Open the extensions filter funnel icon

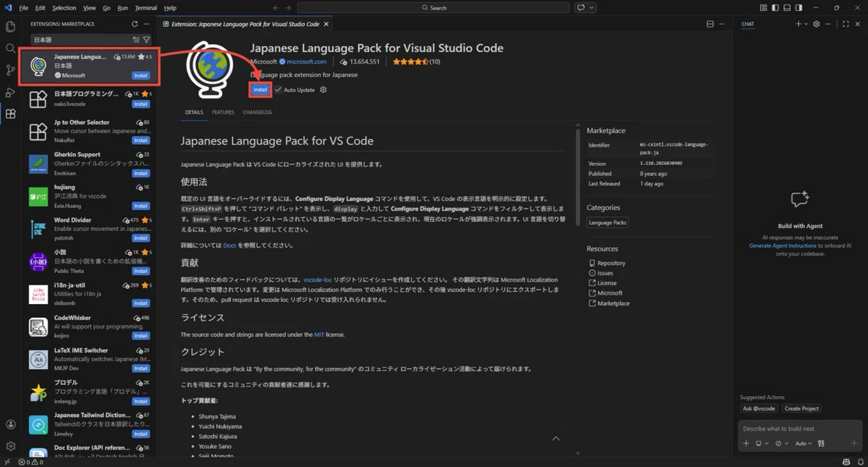146,40
